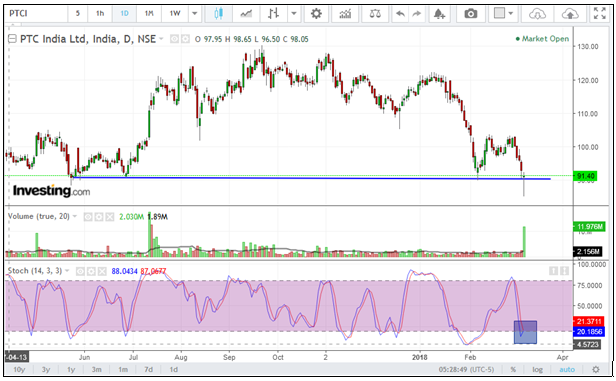Undo the last chart action
This screenshot has width=616, height=381.
tap(400, 14)
